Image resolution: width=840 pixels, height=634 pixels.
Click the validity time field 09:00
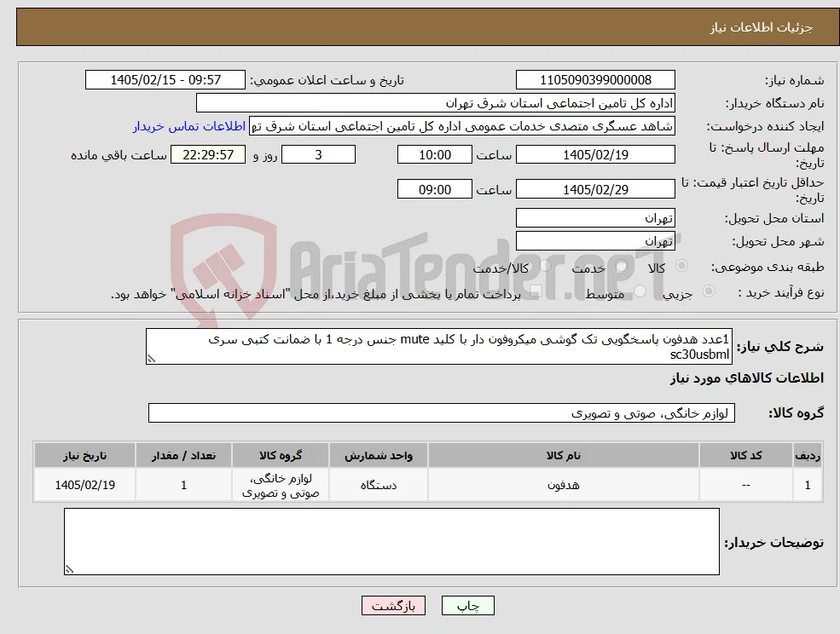[x=434, y=189]
